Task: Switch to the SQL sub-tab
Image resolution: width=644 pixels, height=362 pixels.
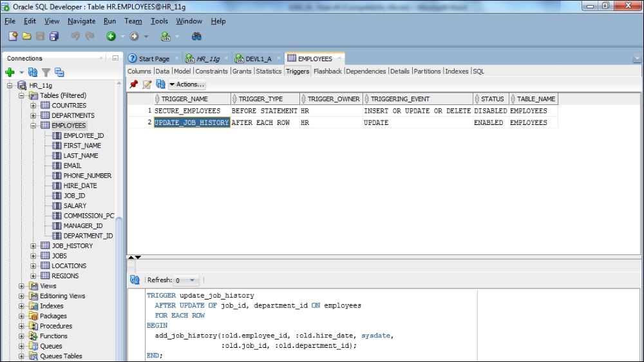Action: pos(478,71)
